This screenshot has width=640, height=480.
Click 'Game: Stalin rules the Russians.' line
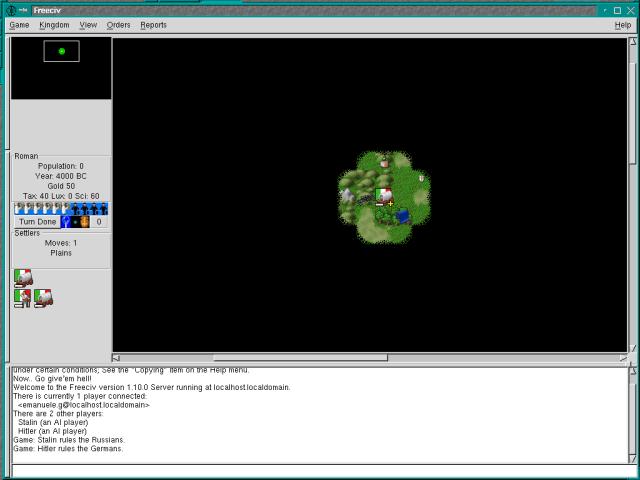(x=69, y=440)
